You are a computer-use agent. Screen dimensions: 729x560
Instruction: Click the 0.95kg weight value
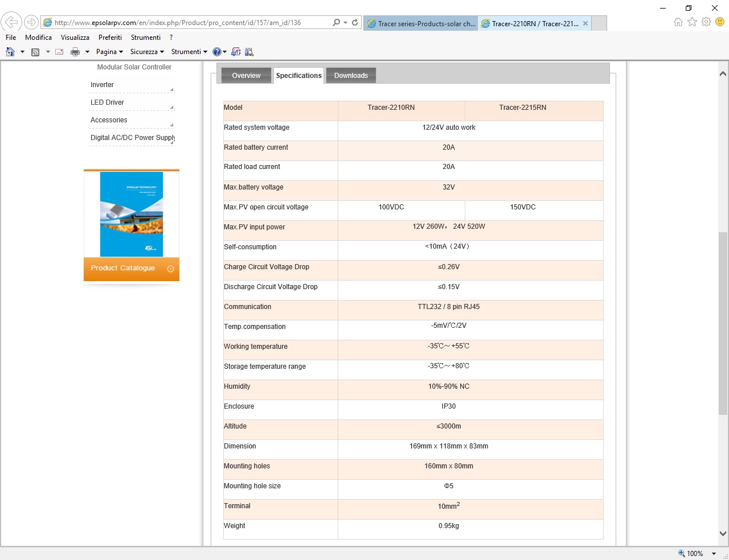coord(449,526)
